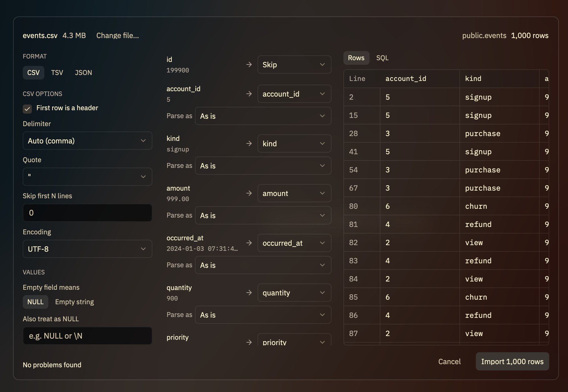Click the Cancel button
568x392 pixels.
[449, 361]
